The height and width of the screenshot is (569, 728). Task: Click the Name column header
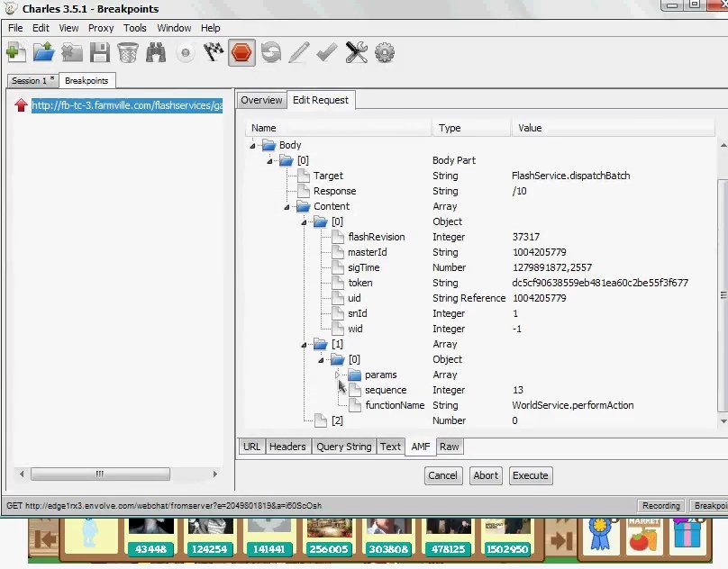[x=339, y=128]
